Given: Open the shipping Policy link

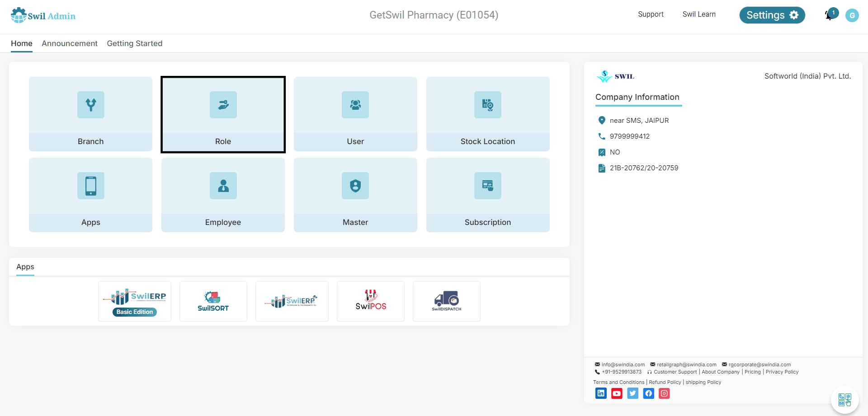Looking at the screenshot, I should pyautogui.click(x=703, y=382).
